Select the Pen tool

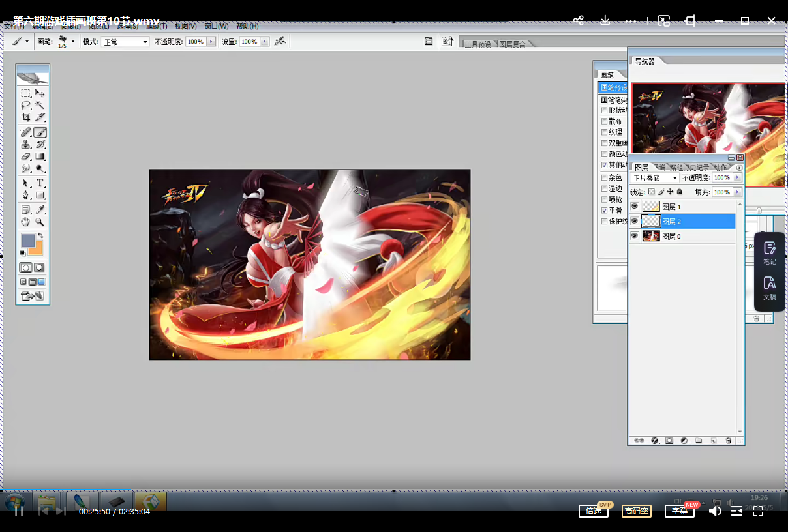(25, 195)
